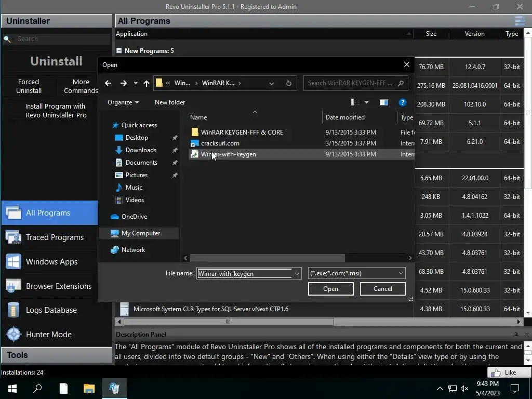
Task: Open the file type filter dropdown
Action: coord(356,273)
